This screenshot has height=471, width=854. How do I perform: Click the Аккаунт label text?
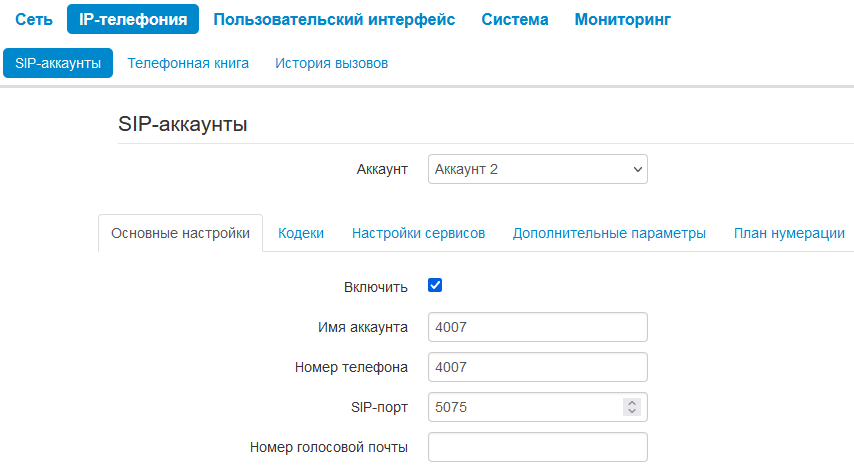click(382, 169)
